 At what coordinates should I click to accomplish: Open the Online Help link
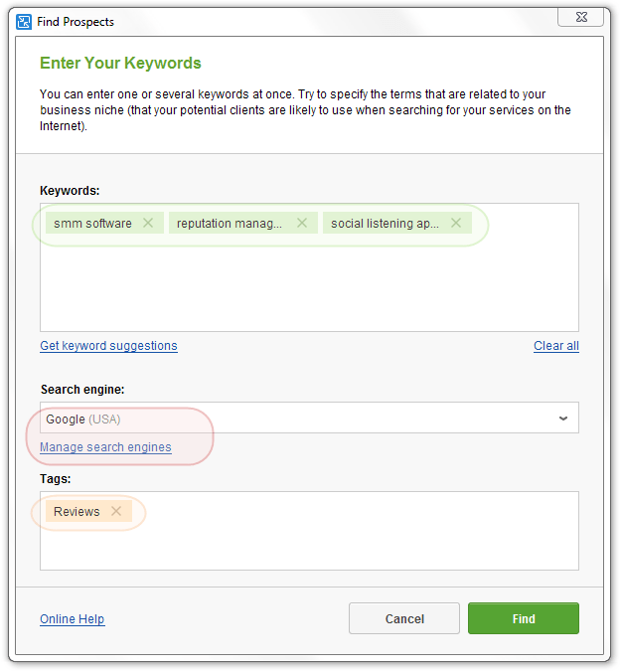pos(73,619)
